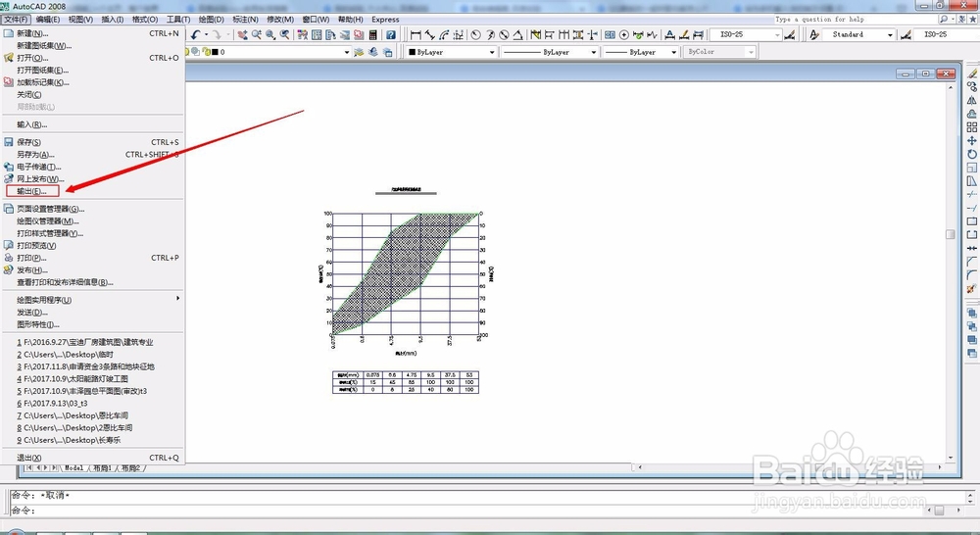This screenshot has width=980, height=535.
Task: Select the Radius dimension tool
Action: (x=475, y=35)
